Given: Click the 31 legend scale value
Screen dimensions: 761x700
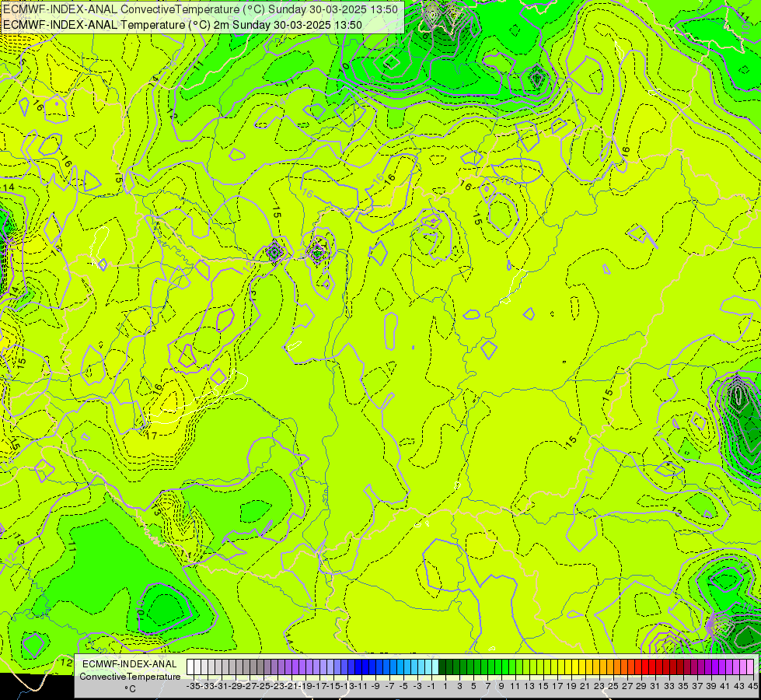Looking at the screenshot, I should 655,687.
